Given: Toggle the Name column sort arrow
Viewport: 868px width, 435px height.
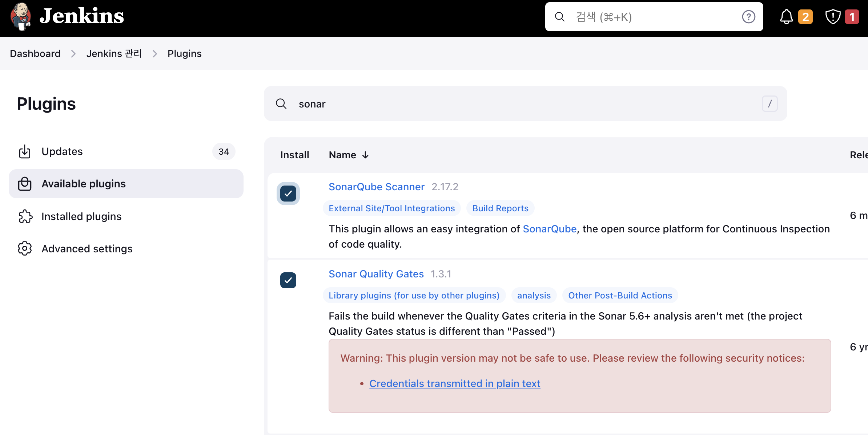Looking at the screenshot, I should 365,155.
